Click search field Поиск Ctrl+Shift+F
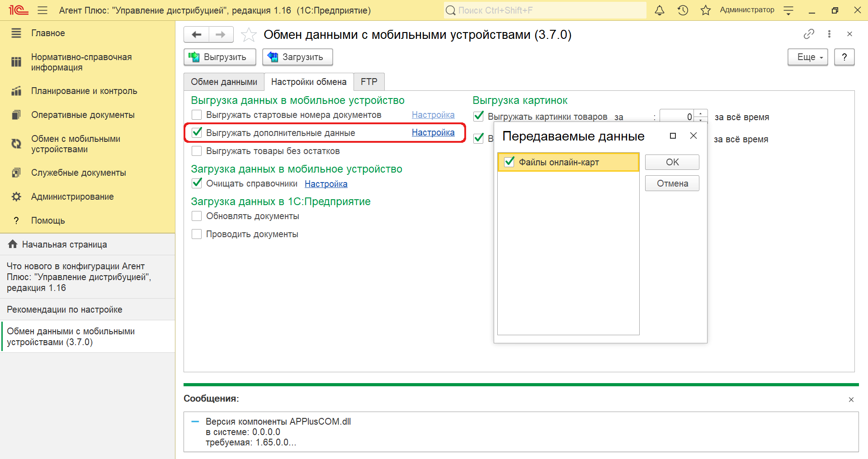868x459 pixels. [545, 10]
